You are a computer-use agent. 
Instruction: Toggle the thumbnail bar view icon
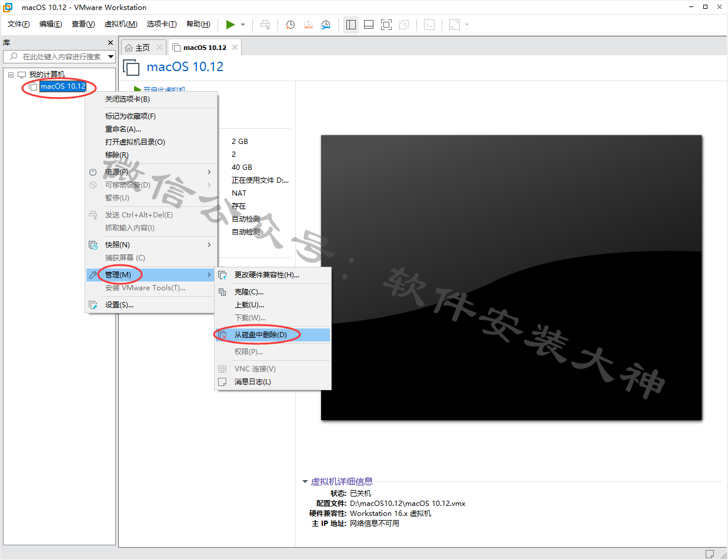click(x=369, y=25)
